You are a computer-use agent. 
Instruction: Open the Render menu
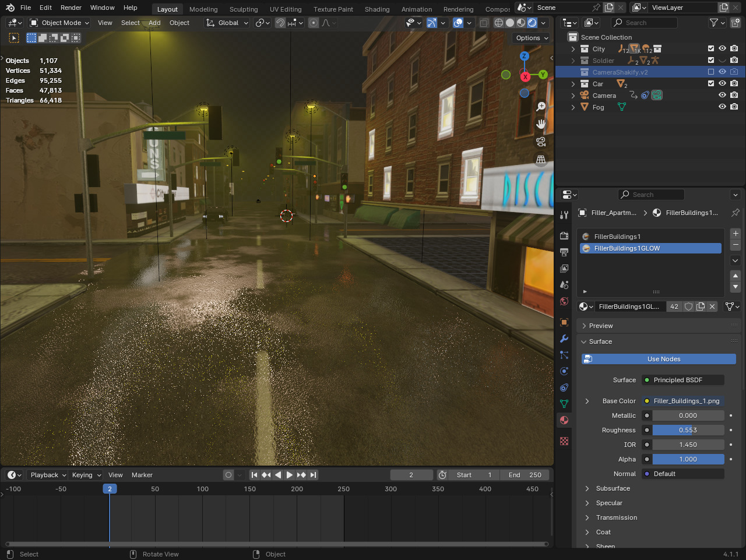tap(71, 8)
